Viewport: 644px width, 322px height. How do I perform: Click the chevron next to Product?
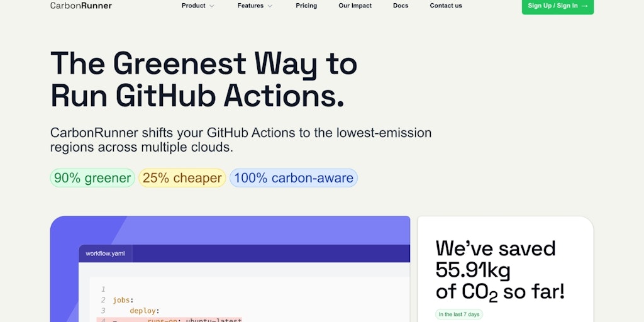211,6
